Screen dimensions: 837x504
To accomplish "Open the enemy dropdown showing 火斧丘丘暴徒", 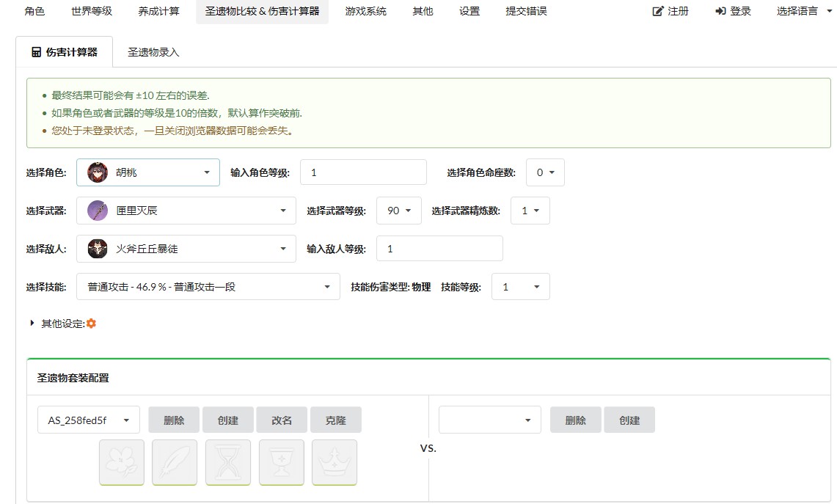I will click(x=186, y=249).
